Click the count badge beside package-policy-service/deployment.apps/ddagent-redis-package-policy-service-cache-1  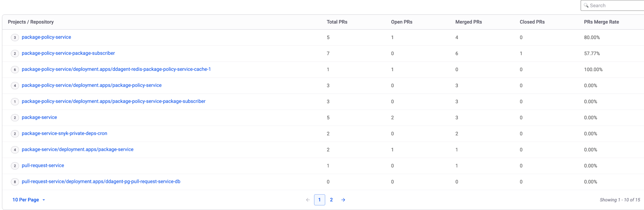point(15,70)
